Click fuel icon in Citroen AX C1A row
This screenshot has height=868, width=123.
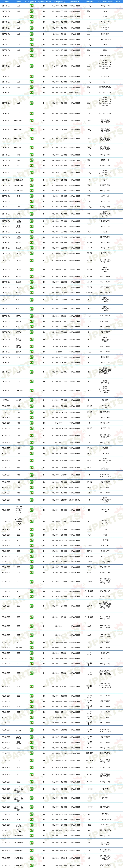point(32,11)
